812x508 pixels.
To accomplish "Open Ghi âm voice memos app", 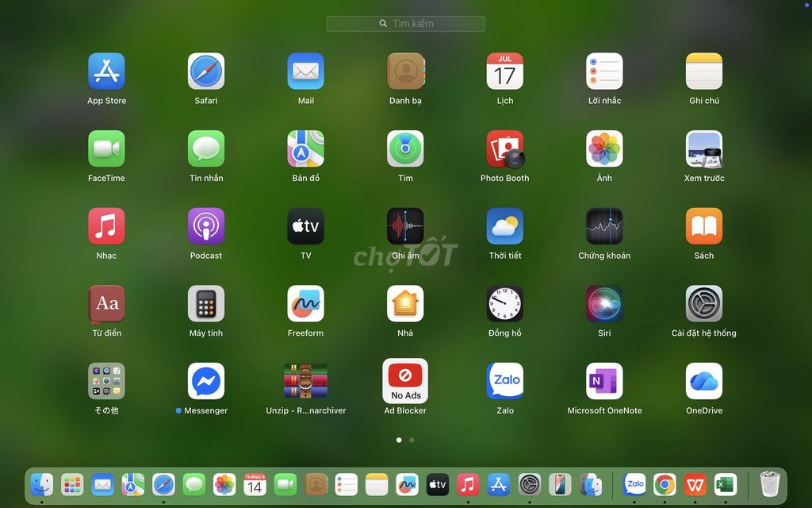I will tap(405, 226).
